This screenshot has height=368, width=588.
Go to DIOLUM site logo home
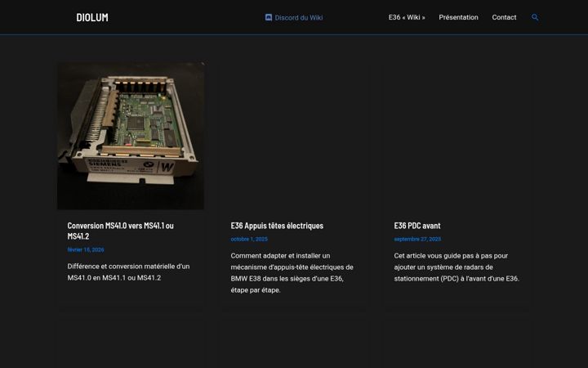click(x=92, y=17)
